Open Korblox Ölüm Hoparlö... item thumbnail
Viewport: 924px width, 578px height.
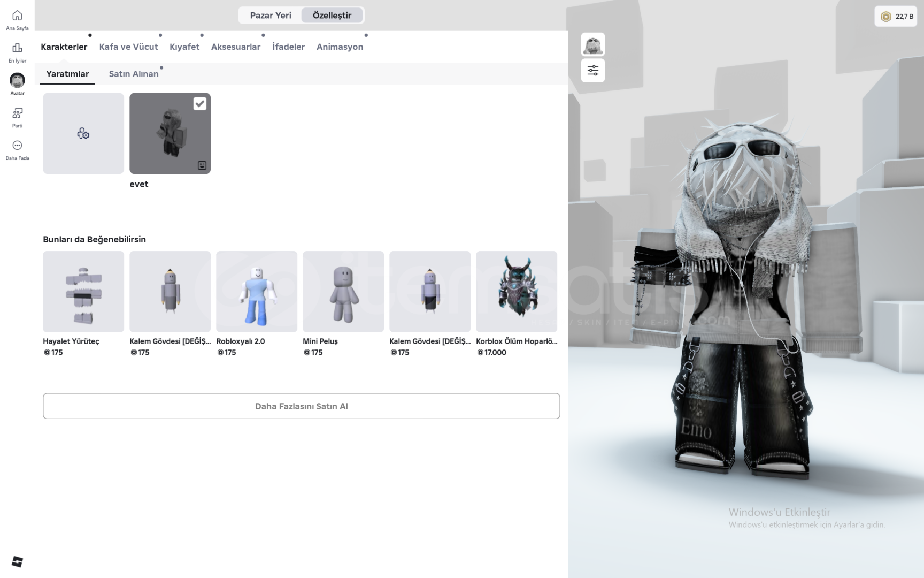[x=517, y=292]
